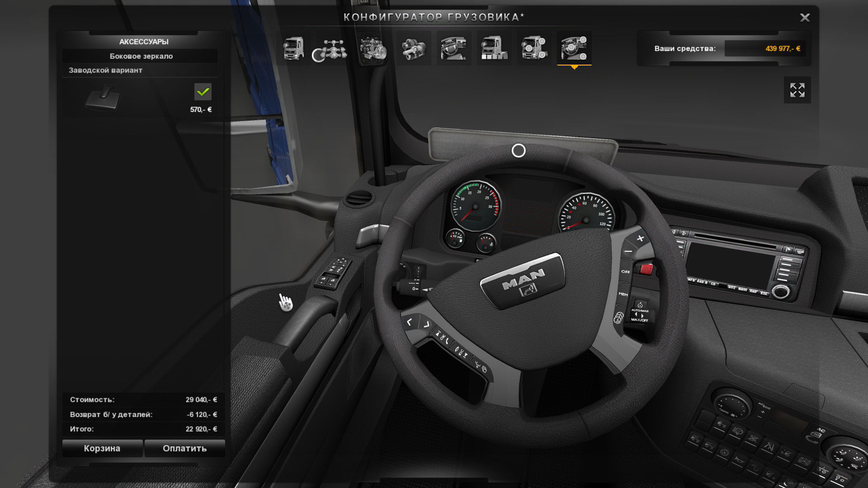
Task: Open the cabin category icon
Action: [293, 48]
